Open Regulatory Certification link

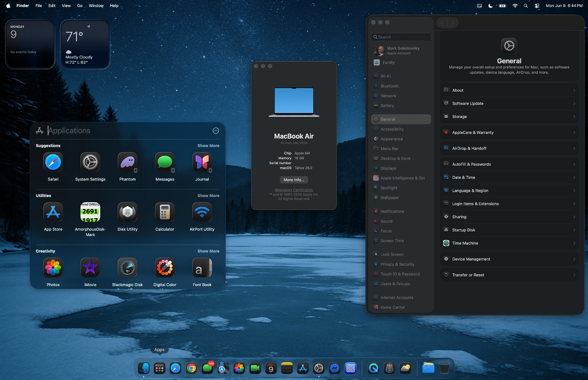tap(294, 190)
